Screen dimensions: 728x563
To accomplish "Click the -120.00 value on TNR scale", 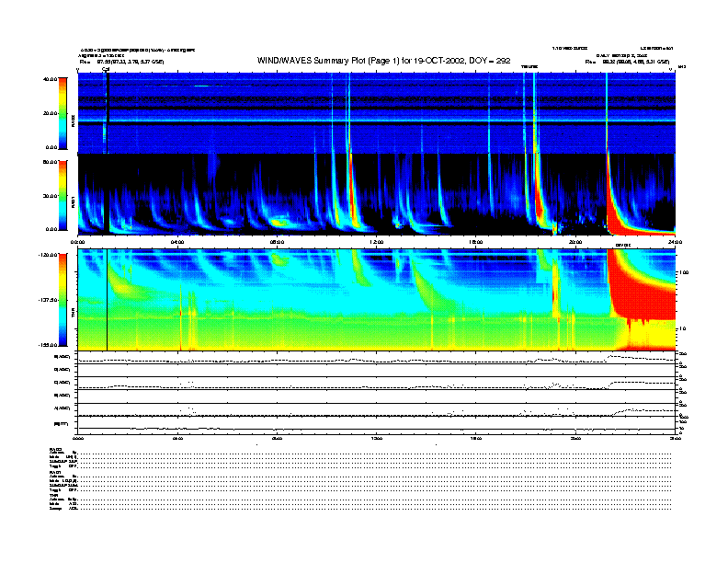I will 48,255.
